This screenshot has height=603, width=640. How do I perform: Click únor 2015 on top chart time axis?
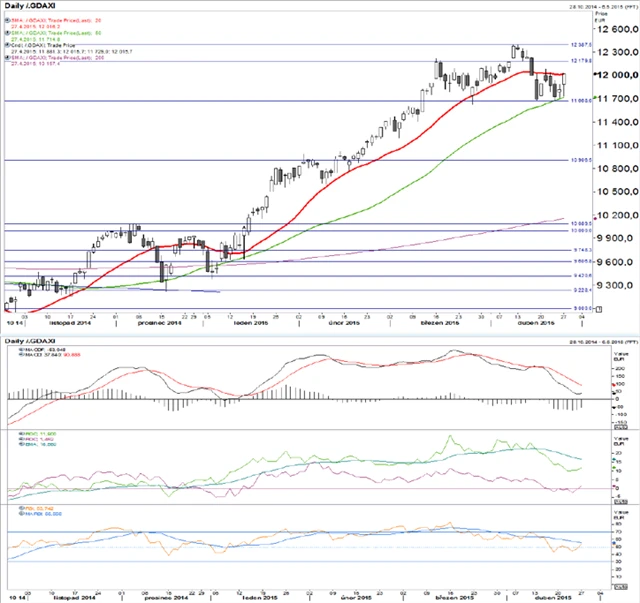pos(344,323)
